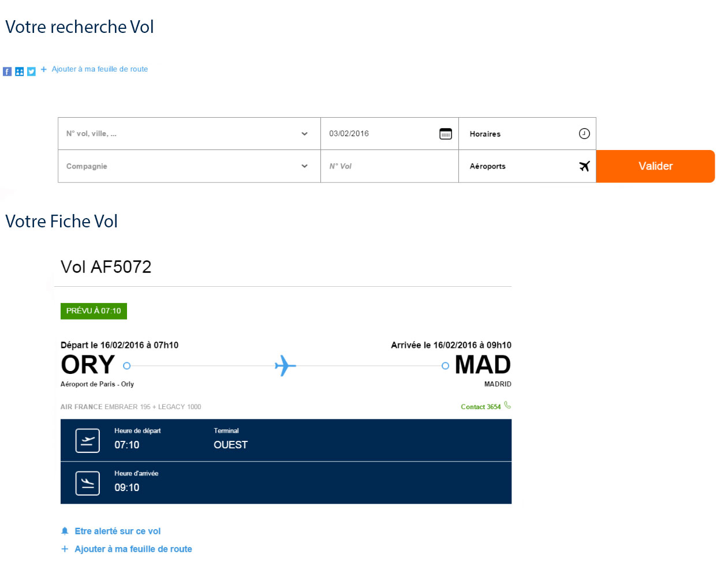
Task: Click the middle blue social share icon
Action: click(x=19, y=72)
